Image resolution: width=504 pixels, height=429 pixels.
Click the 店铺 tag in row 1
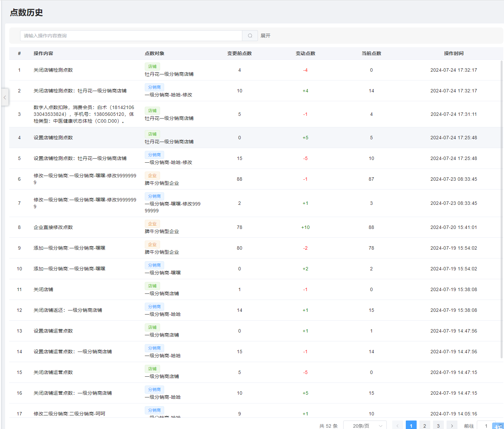click(152, 67)
